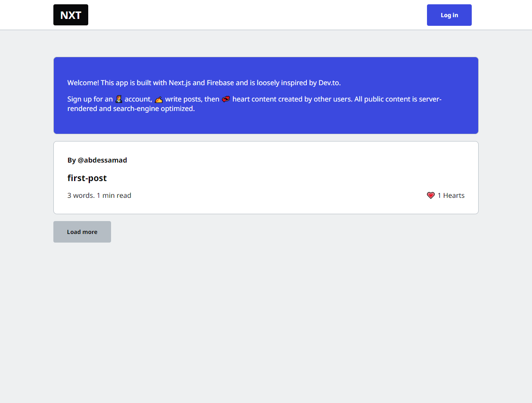Click the word 'Dev.to' in welcome banner
The image size is (532, 403).
coord(329,83)
